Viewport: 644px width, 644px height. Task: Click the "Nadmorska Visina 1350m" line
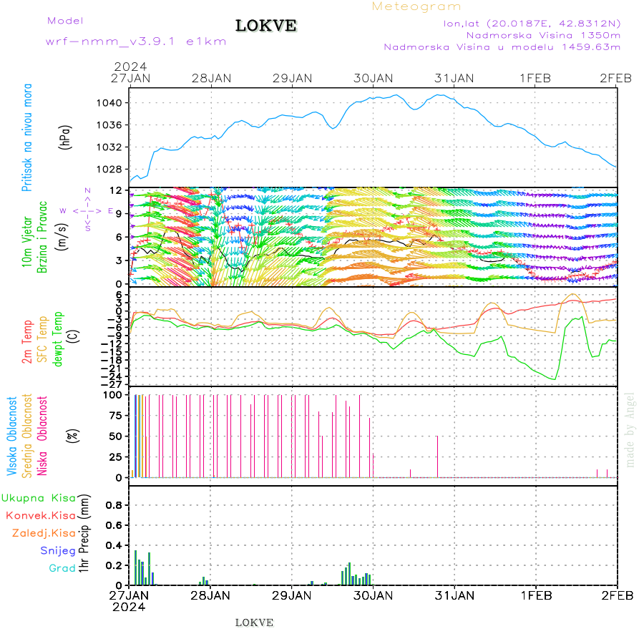[x=543, y=35]
